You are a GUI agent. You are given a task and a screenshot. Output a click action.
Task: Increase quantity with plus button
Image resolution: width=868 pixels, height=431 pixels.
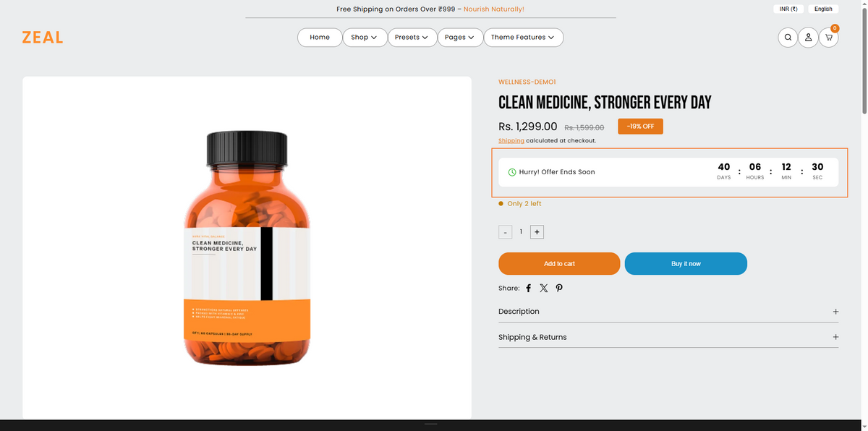tap(537, 232)
